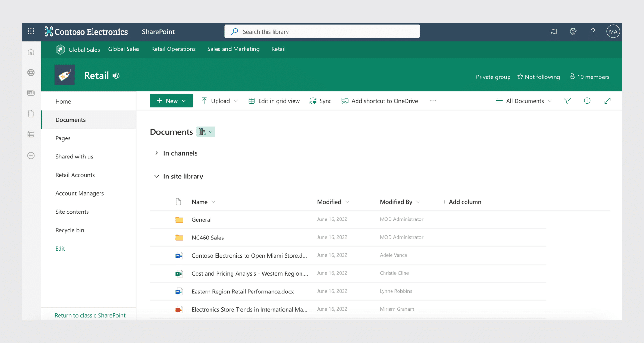The height and width of the screenshot is (343, 644).
Task: Switch to the Sales and Marketing tab
Action: tap(233, 49)
